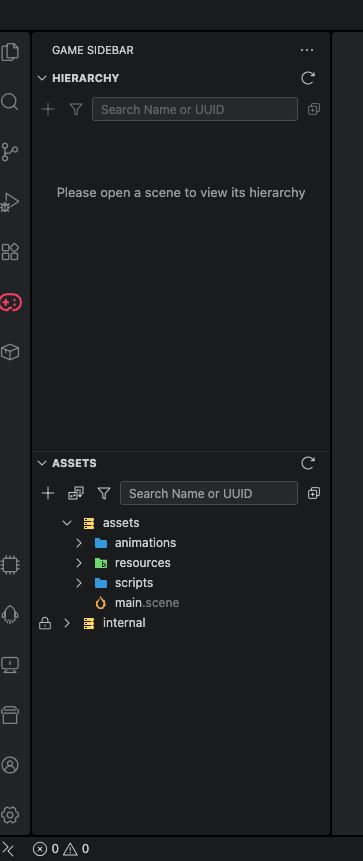Add new asset with plus button
The width and height of the screenshot is (363, 861).
click(x=48, y=493)
